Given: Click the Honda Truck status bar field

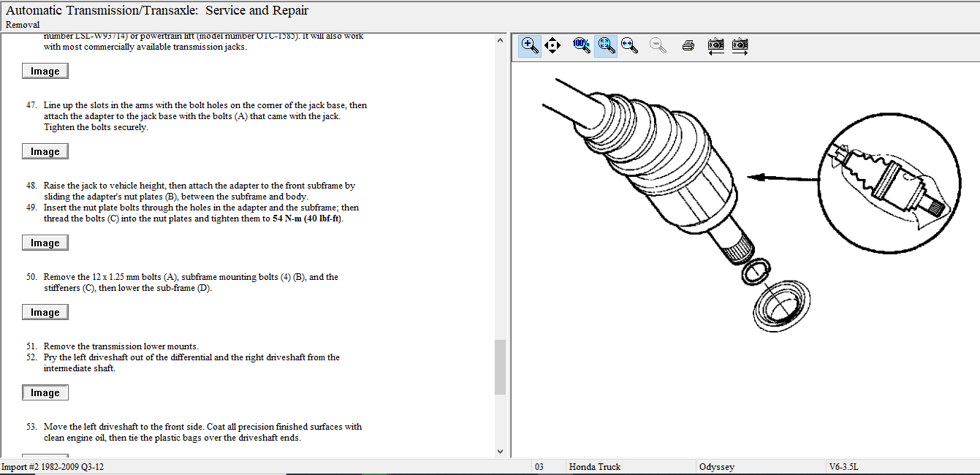Looking at the screenshot, I should tap(629, 467).
